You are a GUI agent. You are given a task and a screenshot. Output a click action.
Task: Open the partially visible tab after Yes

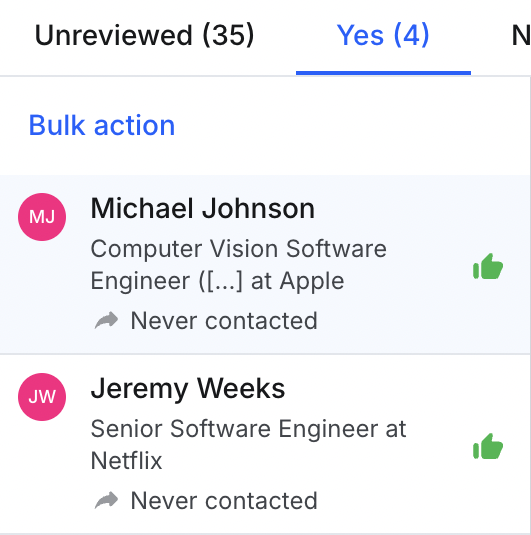(521, 35)
